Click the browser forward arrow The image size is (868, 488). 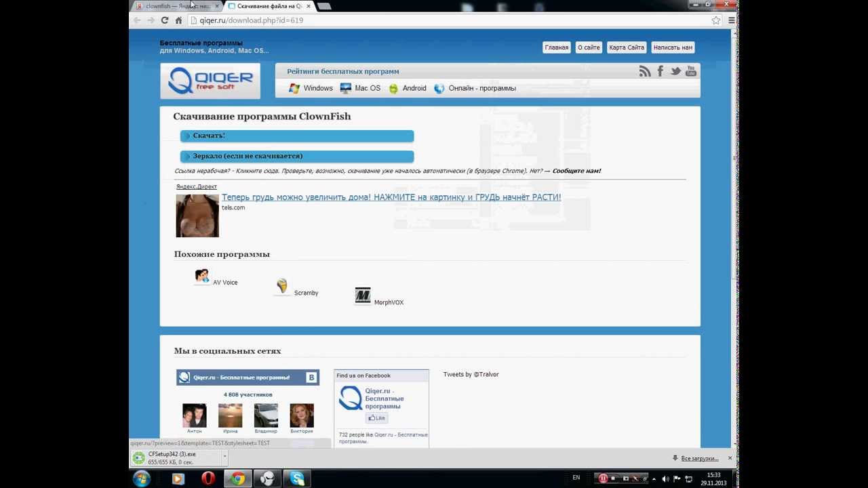click(x=151, y=20)
